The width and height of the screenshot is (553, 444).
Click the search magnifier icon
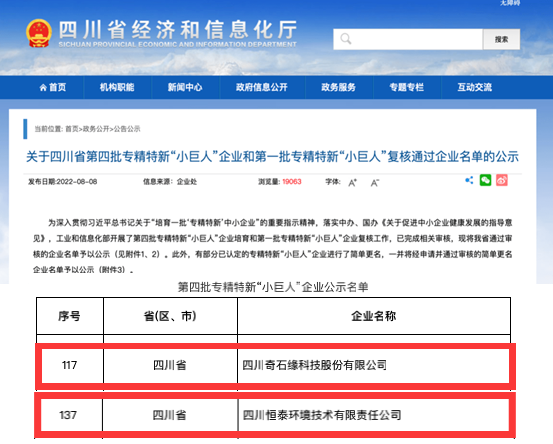(346, 39)
